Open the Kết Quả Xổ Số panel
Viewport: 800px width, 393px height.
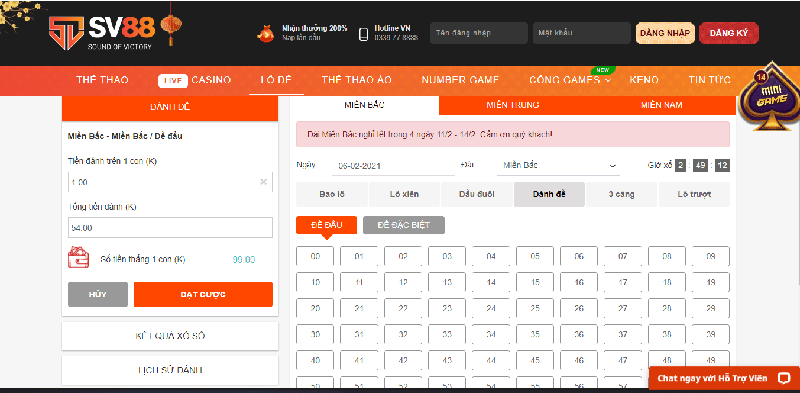[x=170, y=336]
